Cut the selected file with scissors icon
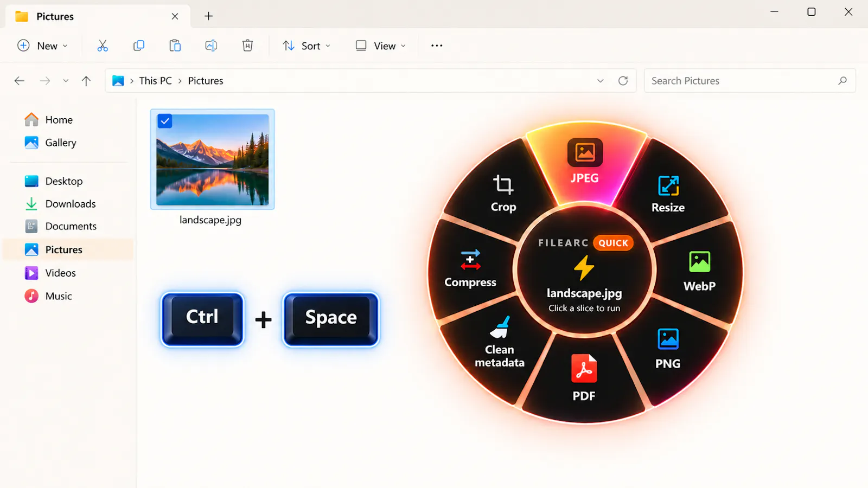 click(103, 46)
